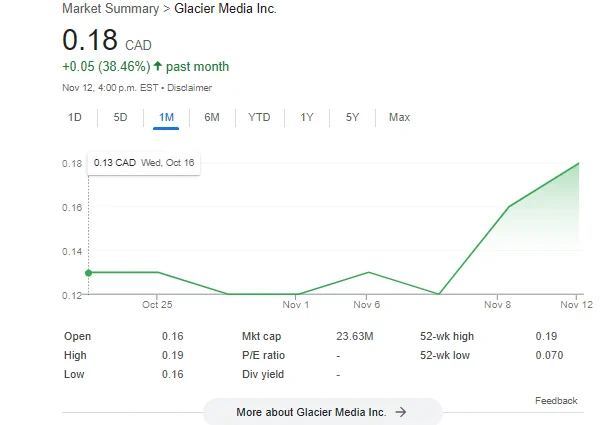Select the 1M time range tab
Screen dimensions: 604x425
tap(166, 117)
